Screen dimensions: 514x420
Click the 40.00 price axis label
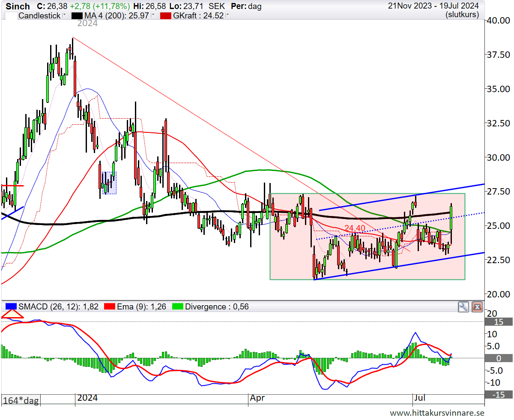pyautogui.click(x=498, y=20)
